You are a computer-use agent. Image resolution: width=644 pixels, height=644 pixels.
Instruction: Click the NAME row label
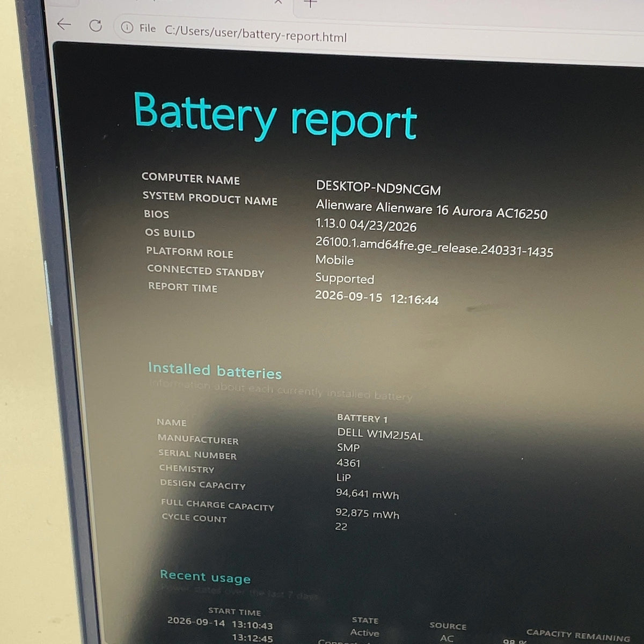tap(172, 422)
